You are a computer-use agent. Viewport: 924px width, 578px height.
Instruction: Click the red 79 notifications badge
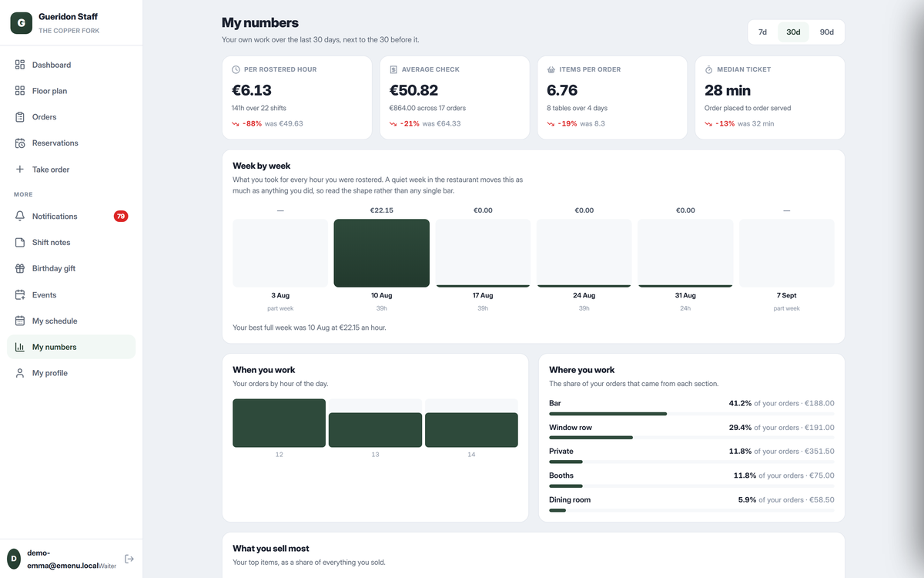[121, 217]
